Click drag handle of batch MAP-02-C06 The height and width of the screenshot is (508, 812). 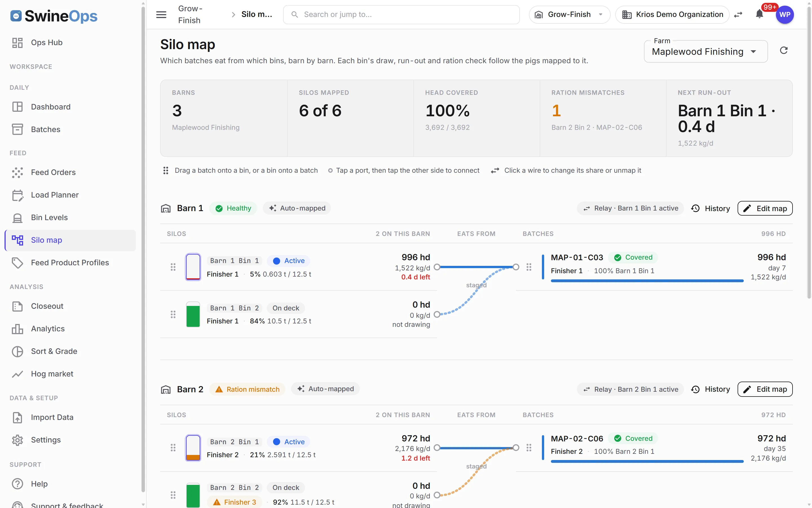[529, 448]
